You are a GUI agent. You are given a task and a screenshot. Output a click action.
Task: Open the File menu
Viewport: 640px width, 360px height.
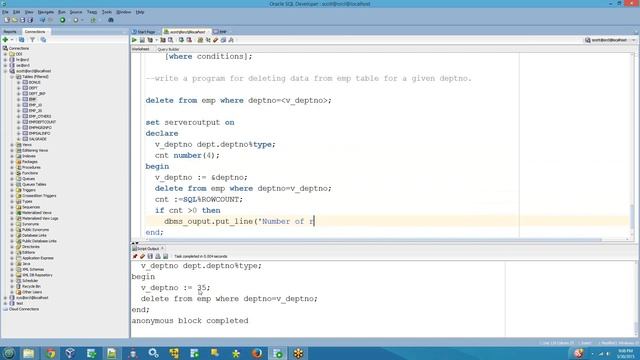(x=5, y=12)
